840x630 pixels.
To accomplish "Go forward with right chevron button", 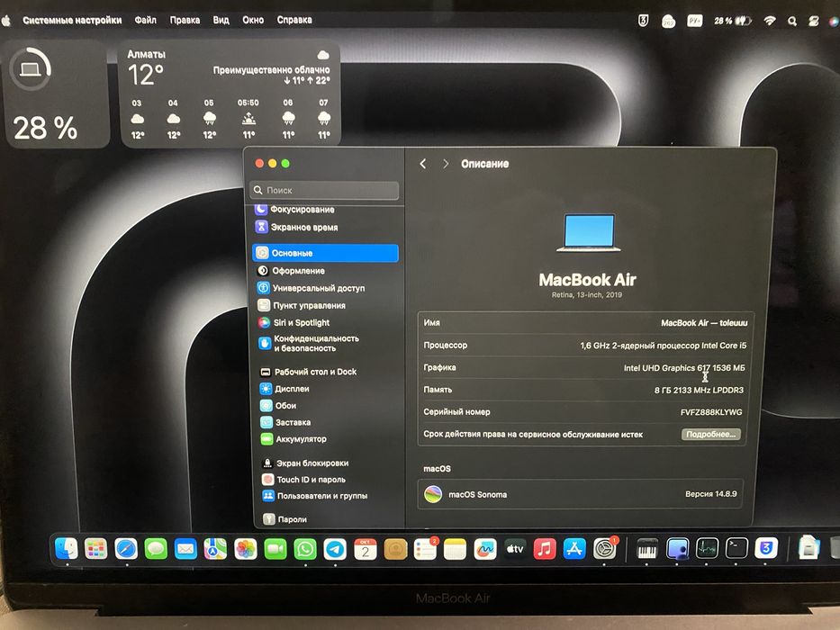I will pos(446,164).
